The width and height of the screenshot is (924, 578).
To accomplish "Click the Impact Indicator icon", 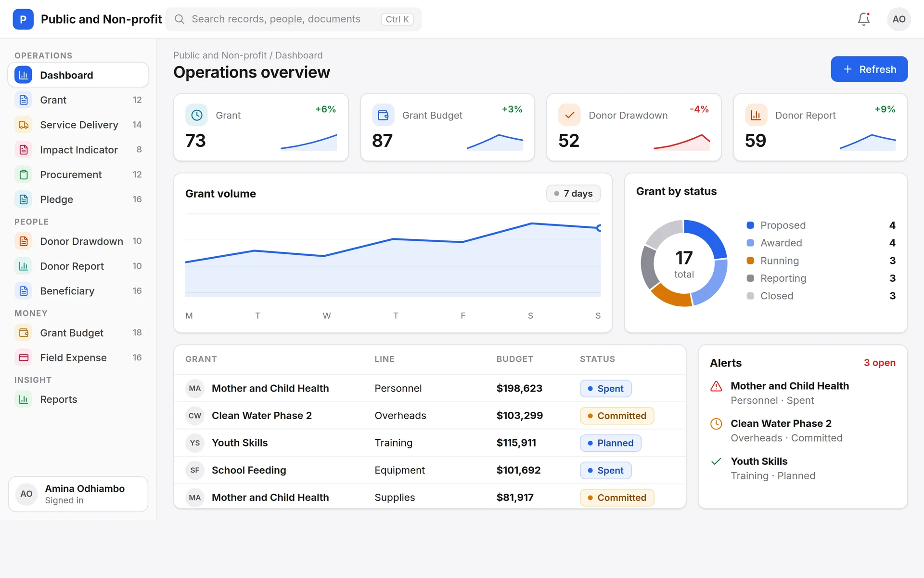I will 24,150.
